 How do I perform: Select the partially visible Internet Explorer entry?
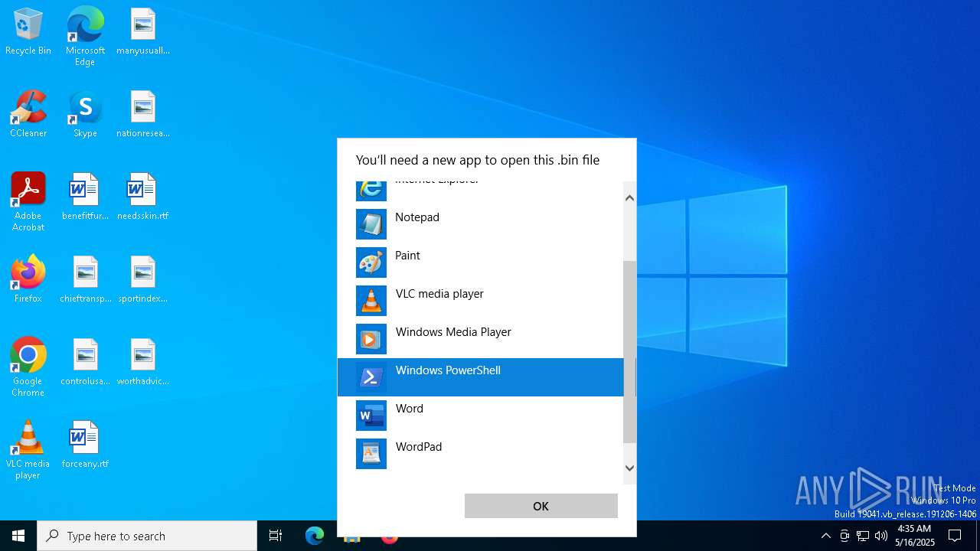(x=481, y=191)
